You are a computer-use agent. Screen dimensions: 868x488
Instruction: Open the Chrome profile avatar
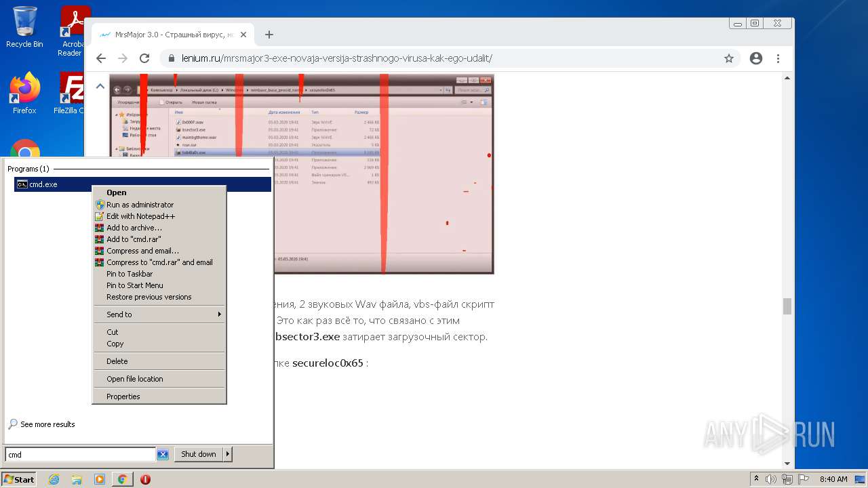756,58
